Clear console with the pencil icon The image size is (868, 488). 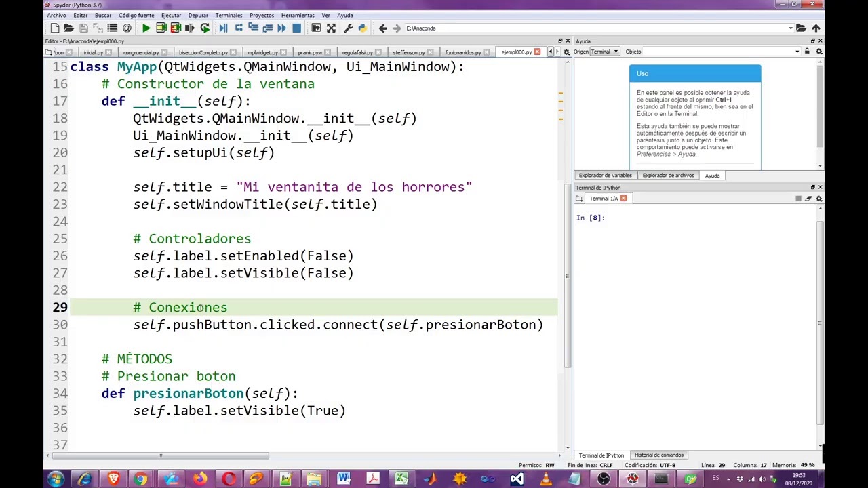click(x=808, y=199)
